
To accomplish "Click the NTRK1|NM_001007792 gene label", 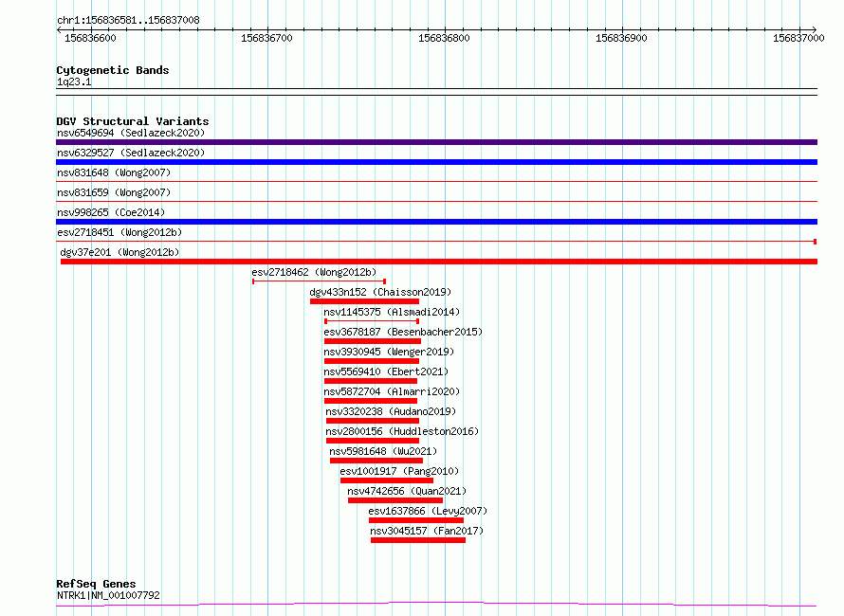I will click(108, 595).
